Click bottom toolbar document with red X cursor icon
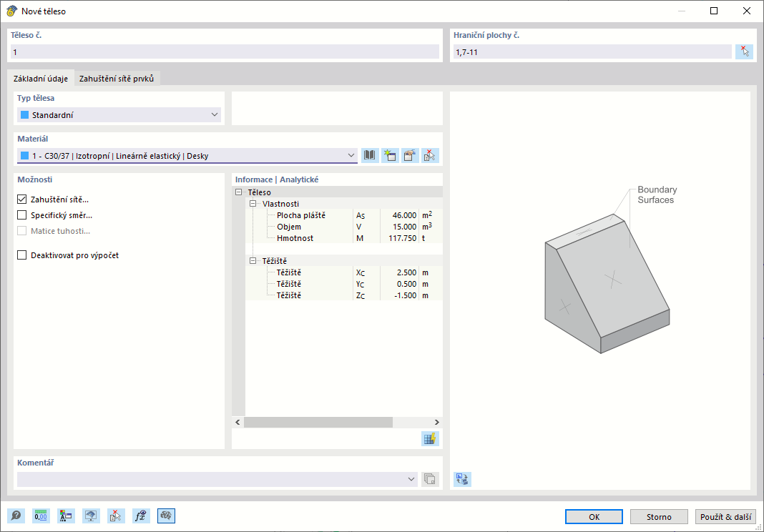The image size is (764, 532). click(x=116, y=516)
